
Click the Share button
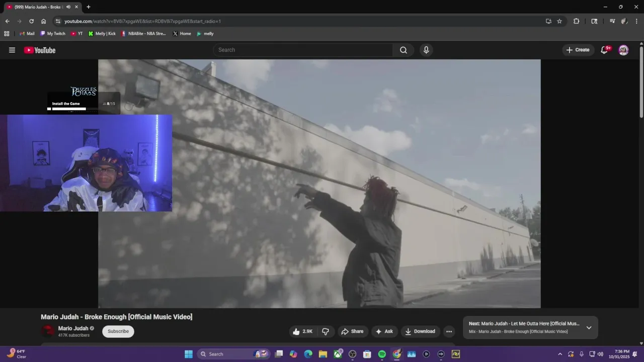click(352, 331)
